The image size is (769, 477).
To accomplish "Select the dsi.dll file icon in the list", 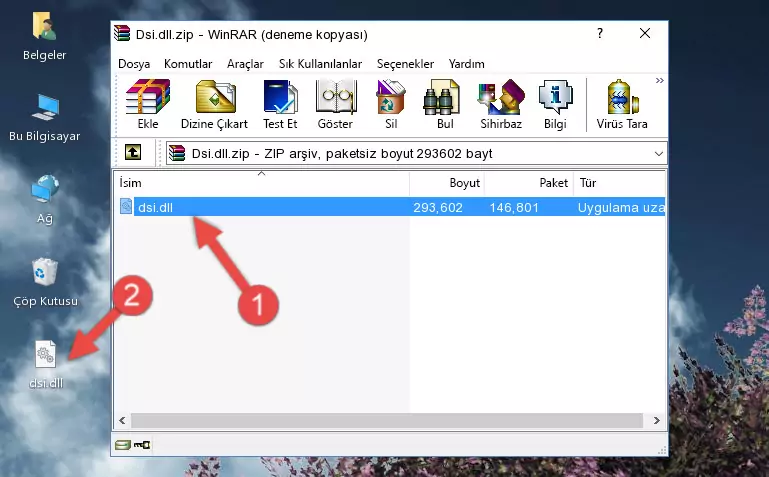I will (x=126, y=206).
